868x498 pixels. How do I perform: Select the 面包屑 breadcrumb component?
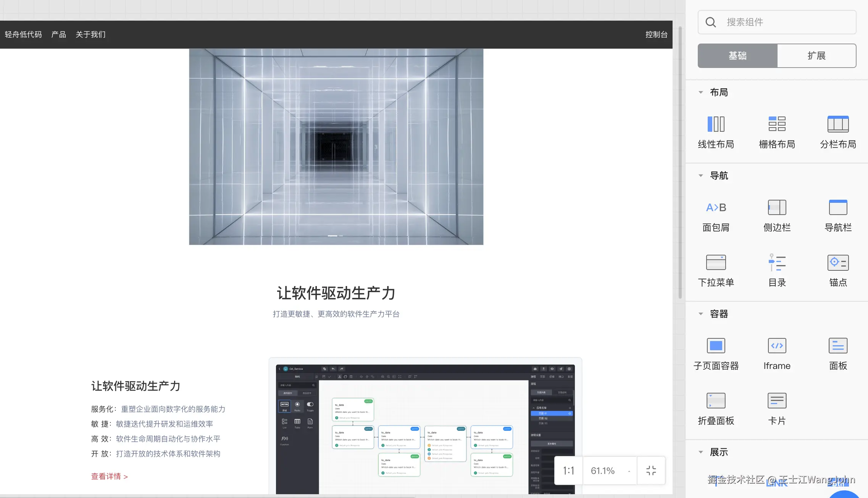coord(715,215)
